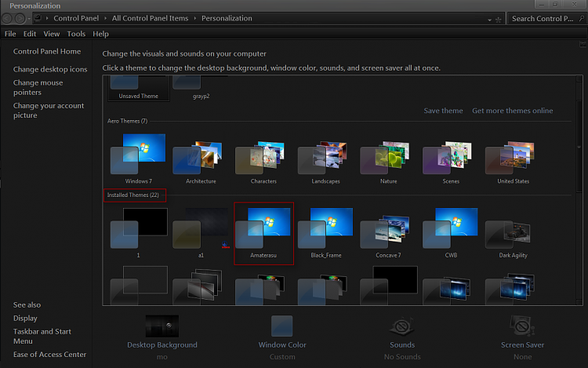588x368 pixels.
Task: Open the View menu
Action: 52,34
